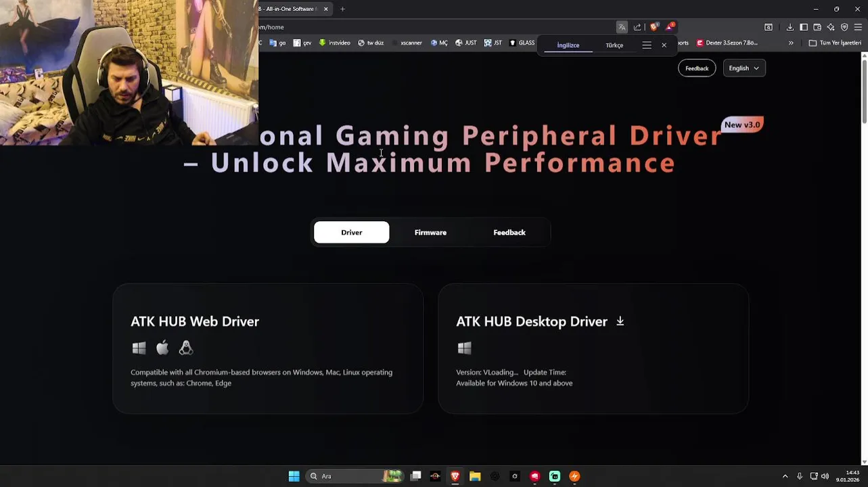
Task: Click the Linux penguin icon under Web Driver
Action: coord(186,348)
